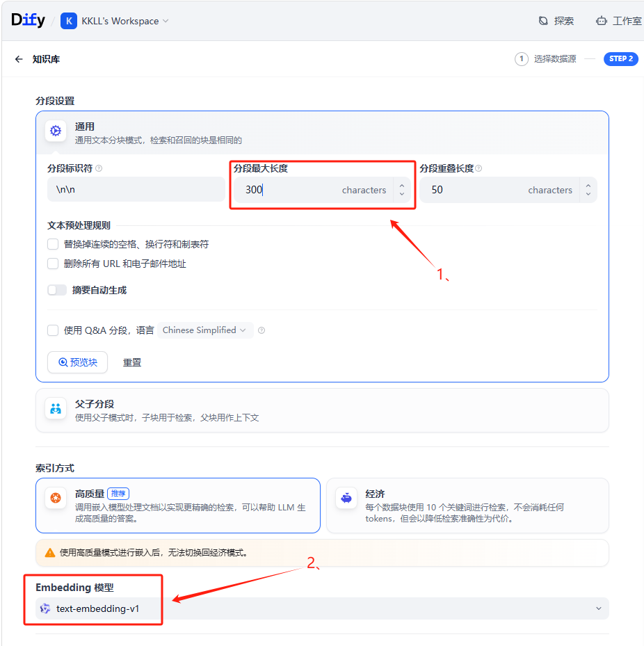Click the STEP 2 badge

621,59
